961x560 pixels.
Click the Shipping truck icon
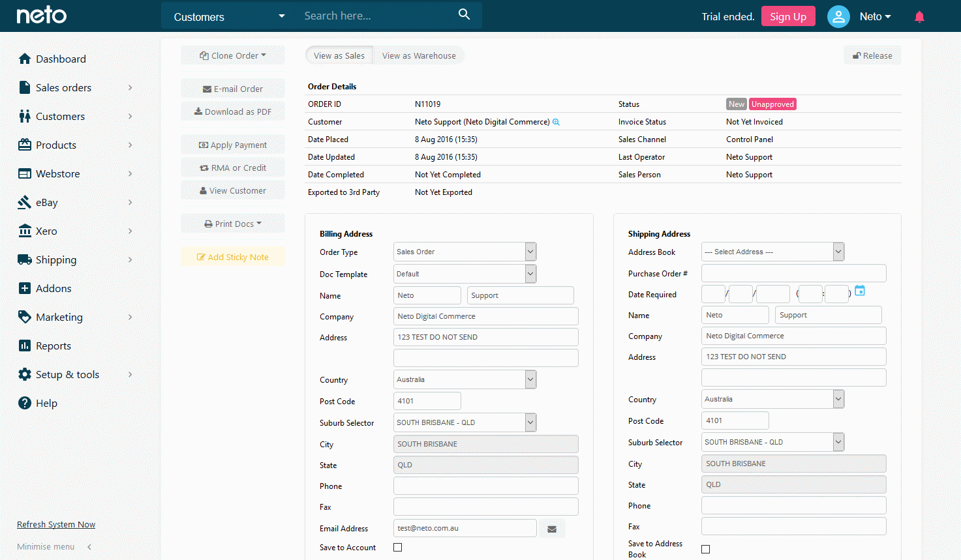click(25, 259)
